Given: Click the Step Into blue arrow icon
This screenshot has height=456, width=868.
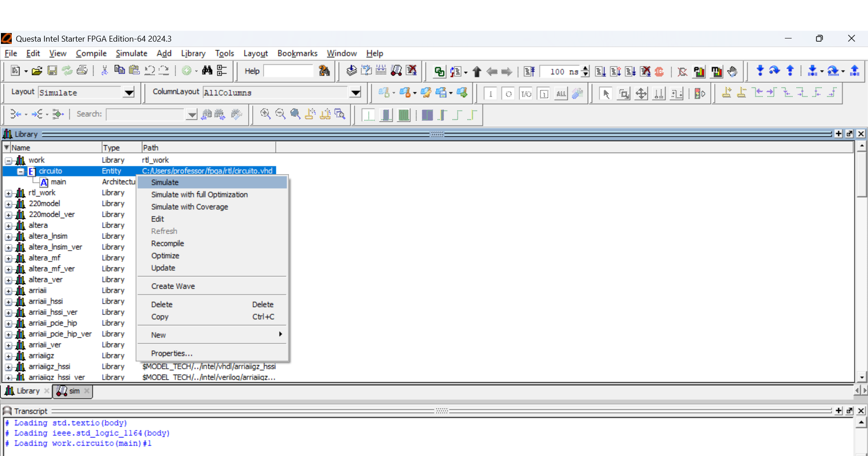Looking at the screenshot, I should point(760,71).
